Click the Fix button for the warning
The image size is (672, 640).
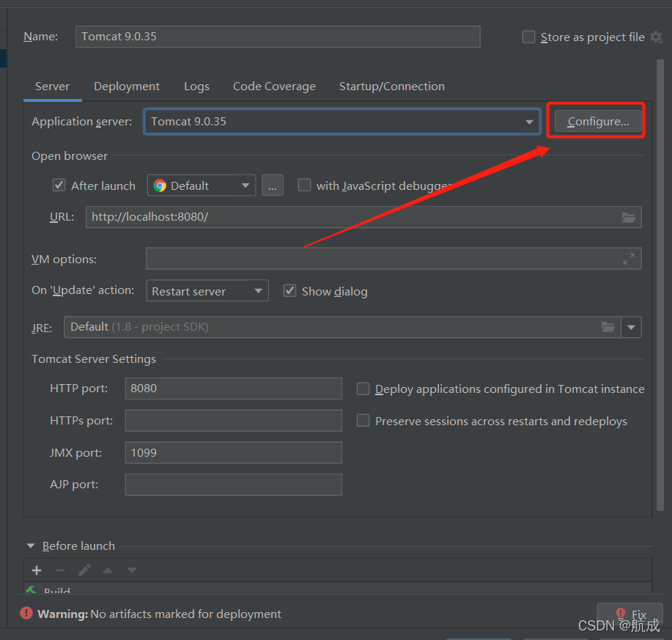[x=629, y=614]
